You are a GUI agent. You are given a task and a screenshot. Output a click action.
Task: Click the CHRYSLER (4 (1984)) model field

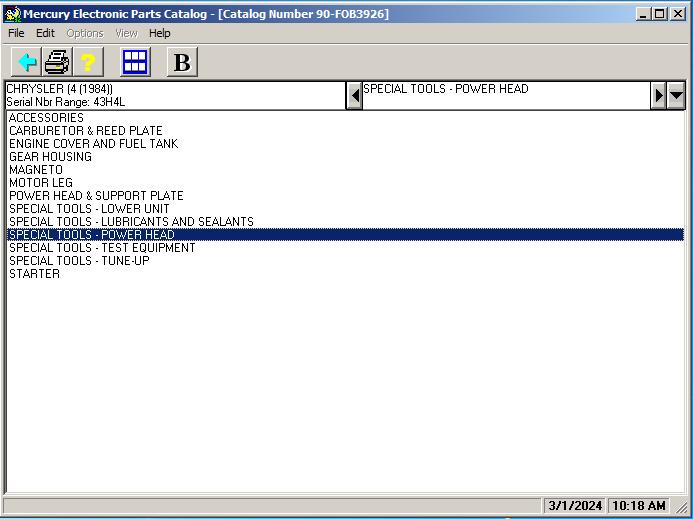[x=175, y=95]
